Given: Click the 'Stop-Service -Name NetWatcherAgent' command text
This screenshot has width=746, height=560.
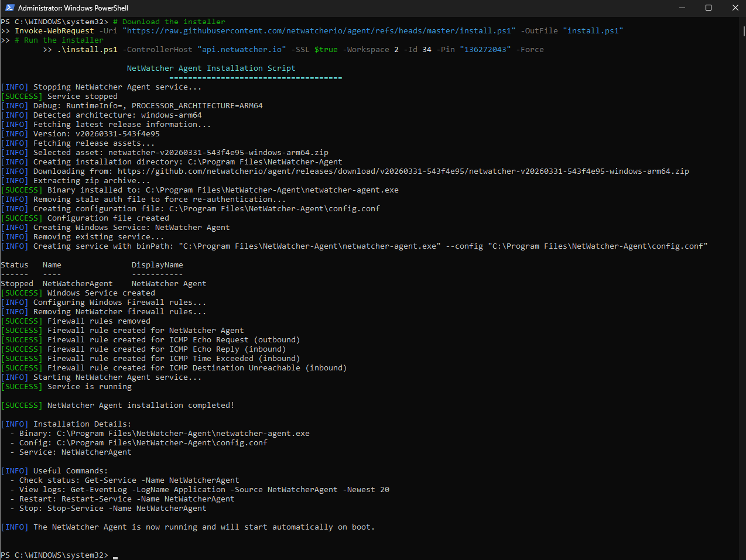Looking at the screenshot, I should (126, 509).
